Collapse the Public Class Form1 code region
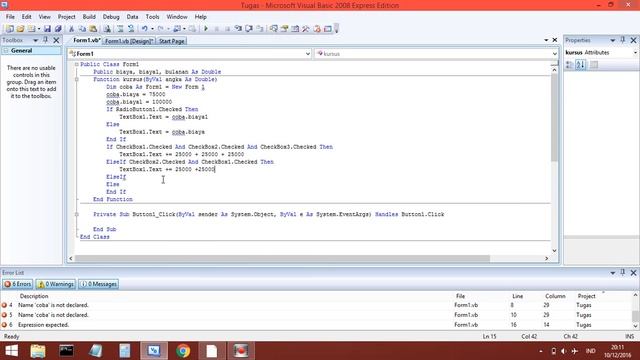The height and width of the screenshot is (360, 640). pos(76,64)
